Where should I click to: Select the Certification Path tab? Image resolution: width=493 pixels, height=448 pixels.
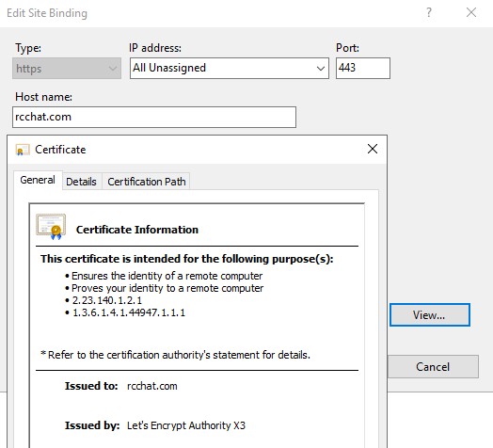pyautogui.click(x=147, y=182)
